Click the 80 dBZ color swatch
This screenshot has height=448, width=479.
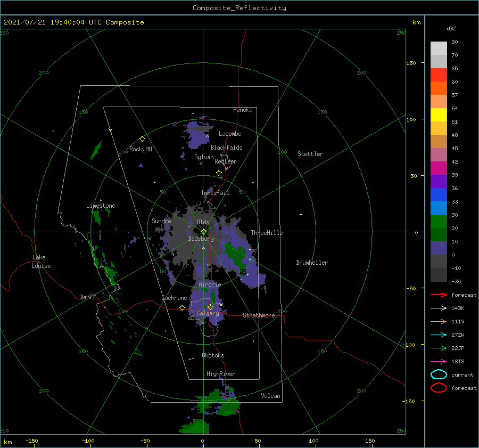click(439, 48)
